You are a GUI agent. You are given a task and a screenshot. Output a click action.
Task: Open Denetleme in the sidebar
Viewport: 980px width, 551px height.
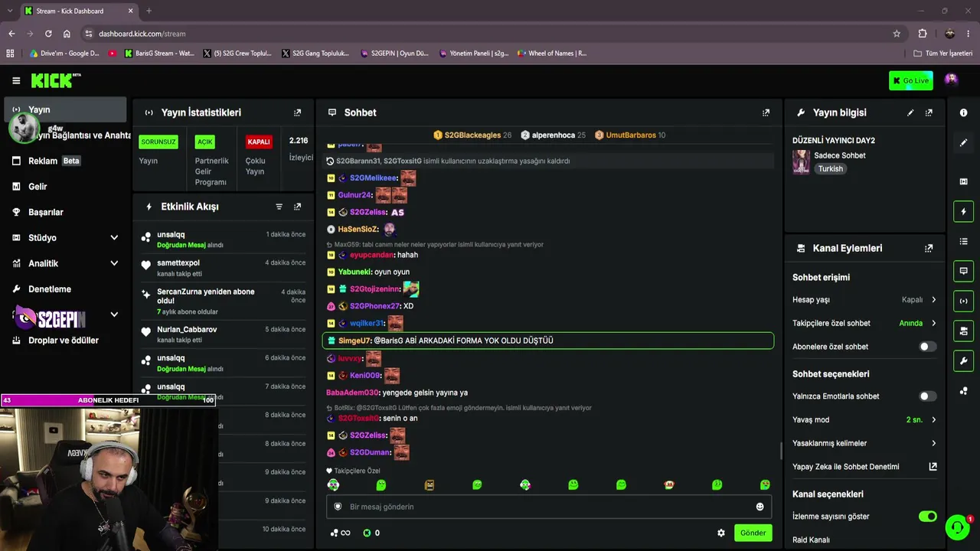65,289
